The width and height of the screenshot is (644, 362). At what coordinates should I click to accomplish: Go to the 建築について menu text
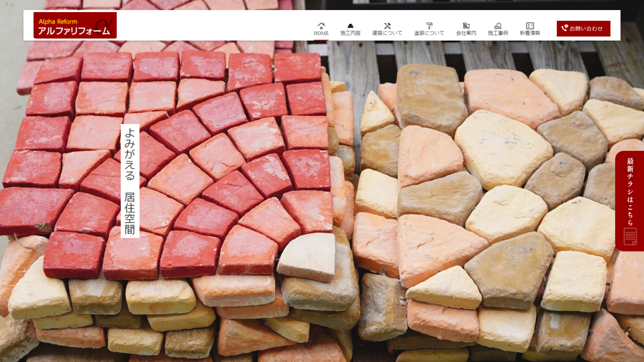coord(387,33)
